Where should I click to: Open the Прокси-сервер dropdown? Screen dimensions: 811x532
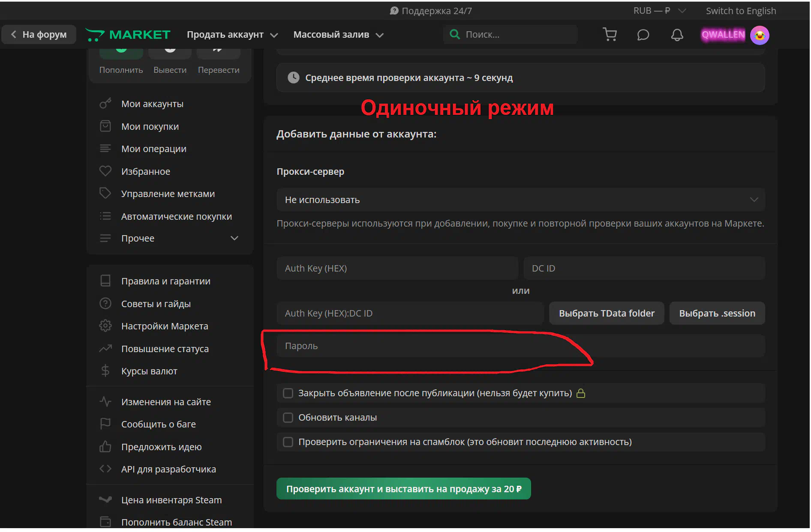[520, 200]
